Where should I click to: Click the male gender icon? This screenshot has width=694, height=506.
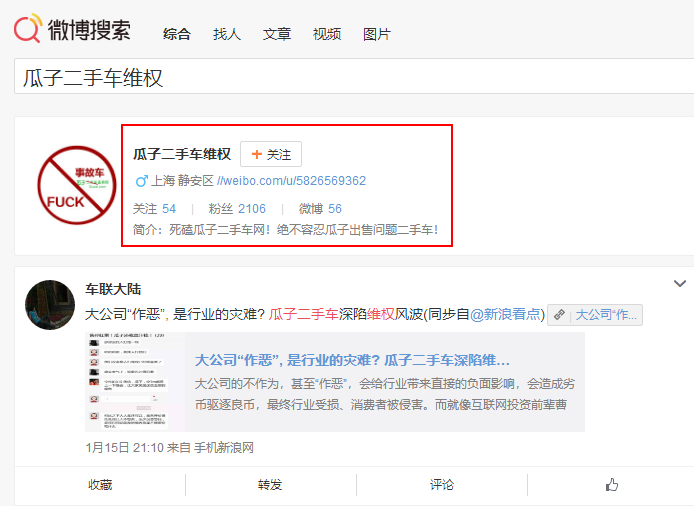coord(141,181)
